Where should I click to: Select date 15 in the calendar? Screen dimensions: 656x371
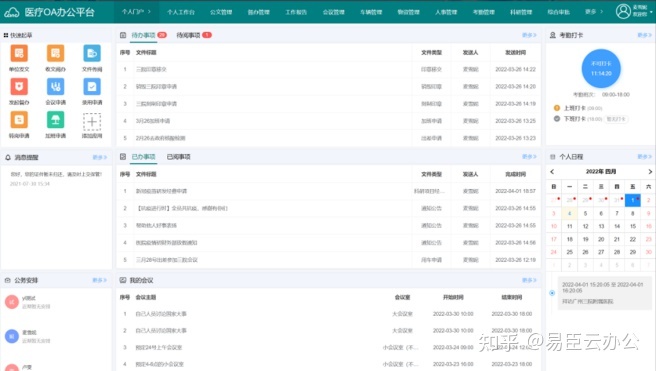(633, 226)
